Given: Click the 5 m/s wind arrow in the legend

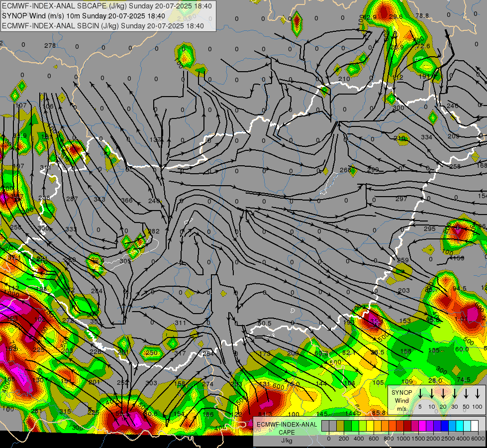Looking at the screenshot, I should [420, 394].
